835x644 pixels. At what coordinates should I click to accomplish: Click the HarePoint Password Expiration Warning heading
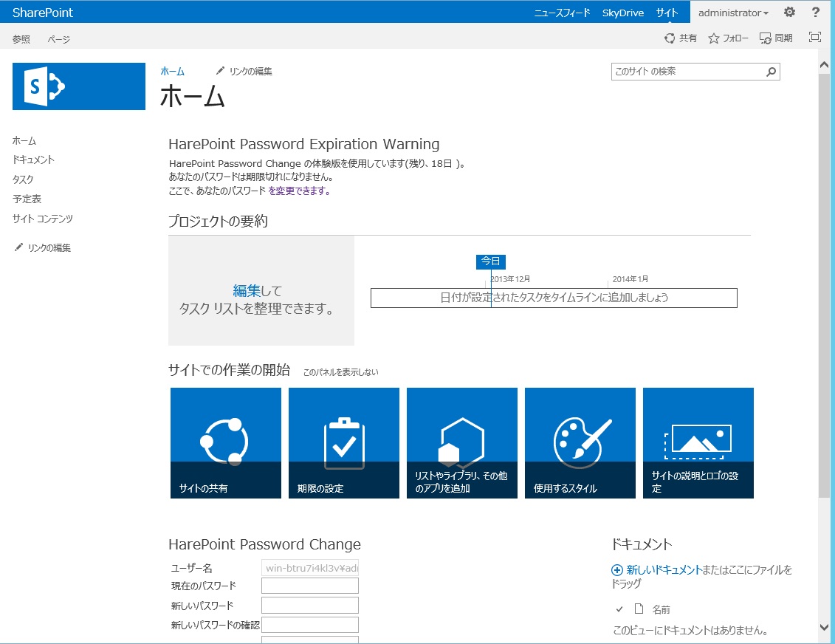click(x=304, y=144)
